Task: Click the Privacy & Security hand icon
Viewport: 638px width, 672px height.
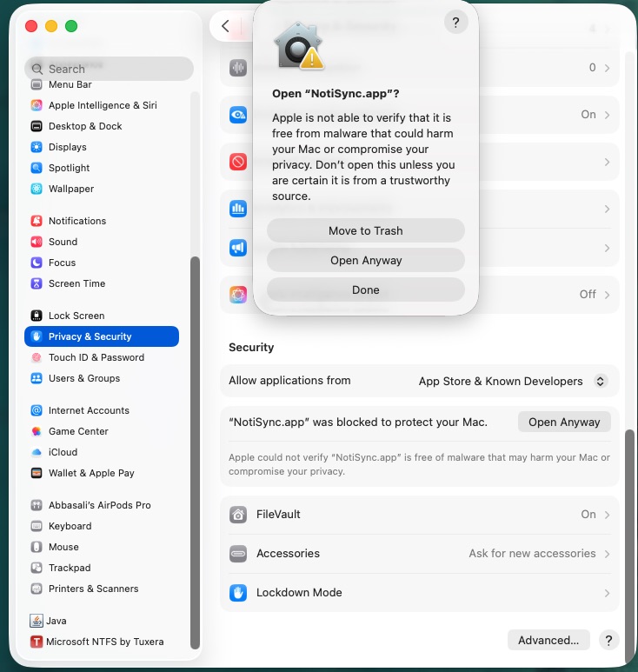Action: pyautogui.click(x=37, y=336)
